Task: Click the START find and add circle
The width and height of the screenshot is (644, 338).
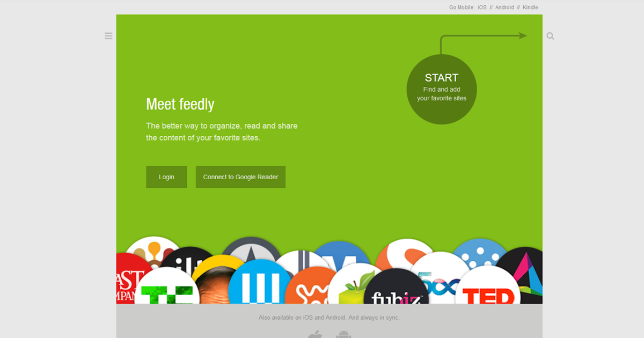Action: pos(442,89)
